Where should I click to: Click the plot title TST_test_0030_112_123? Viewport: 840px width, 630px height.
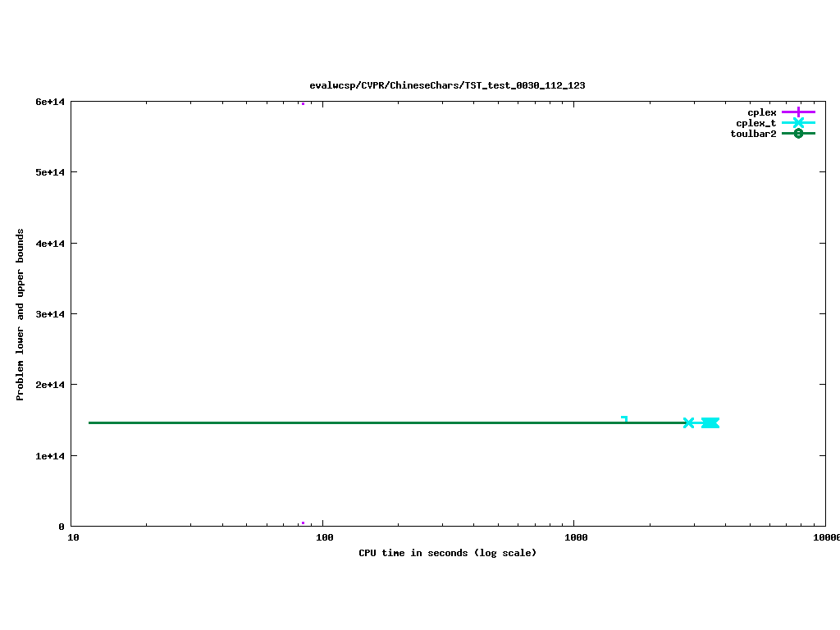tap(447, 85)
